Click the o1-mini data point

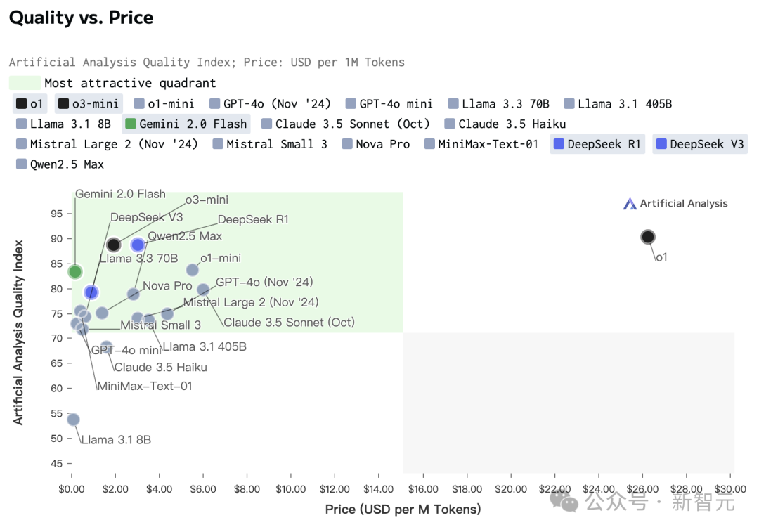[193, 270]
